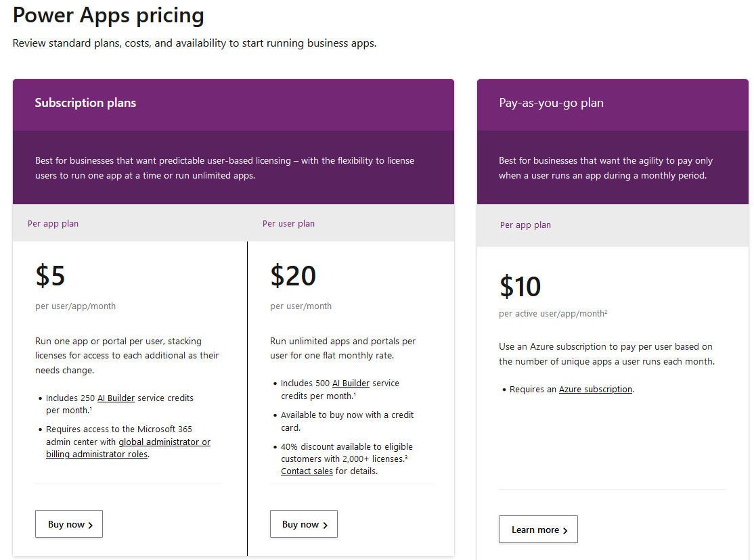This screenshot has width=754, height=560.
Task: Click the $10 price text
Action: click(520, 287)
